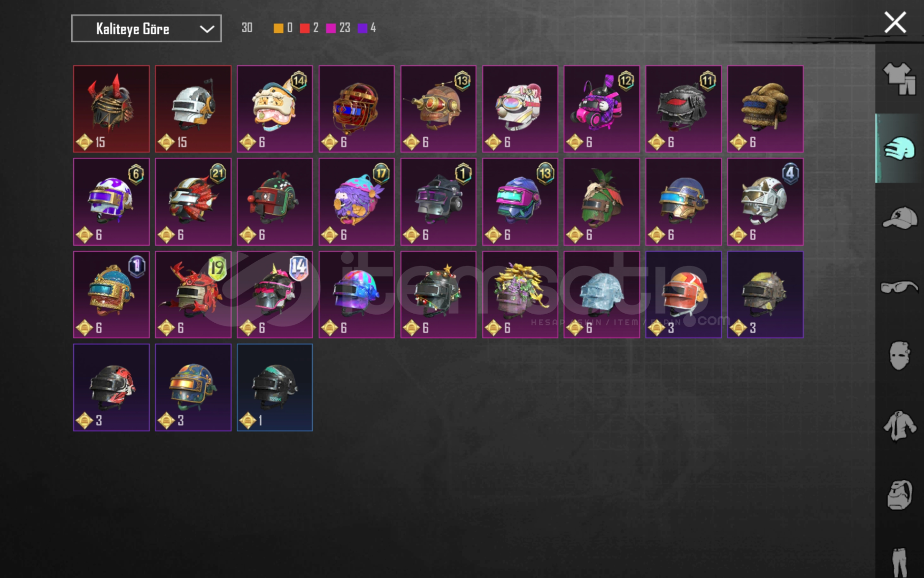The image size is (924, 578).
Task: Select the helmet category icon in sidebar
Action: [x=899, y=148]
